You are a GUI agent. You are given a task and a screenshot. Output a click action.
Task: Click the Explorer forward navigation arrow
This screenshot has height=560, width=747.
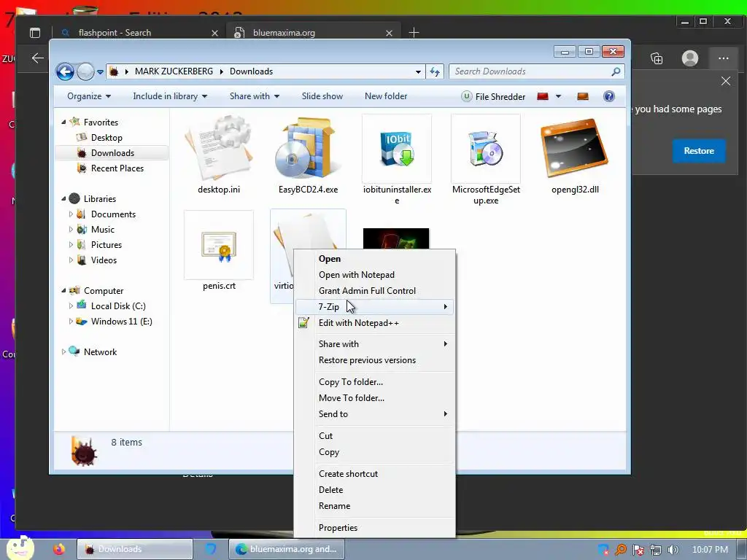[x=85, y=72]
